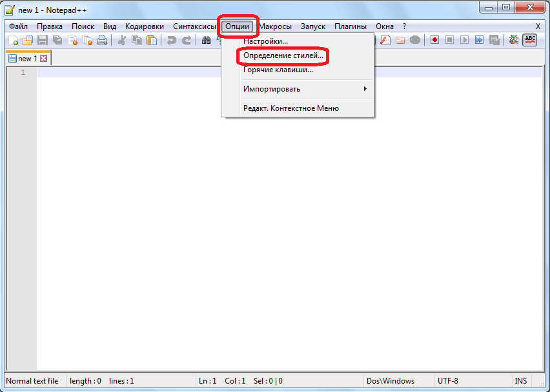
Task: Open the Синтаксисы menu
Action: point(194,26)
